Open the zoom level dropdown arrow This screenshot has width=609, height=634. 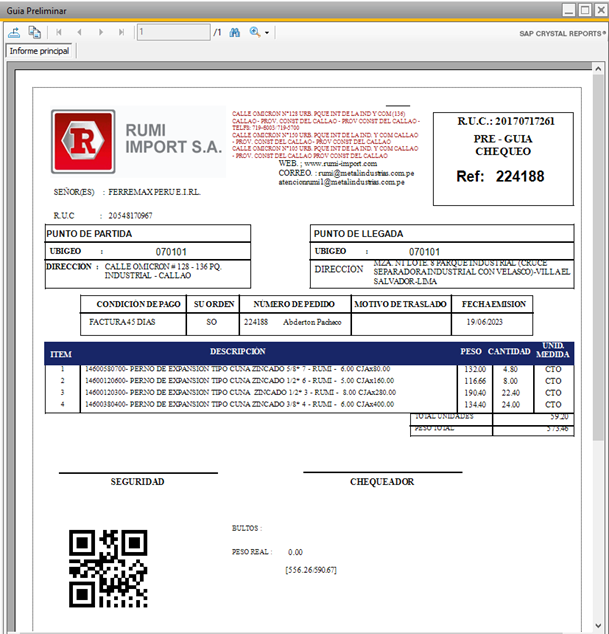pyautogui.click(x=267, y=33)
